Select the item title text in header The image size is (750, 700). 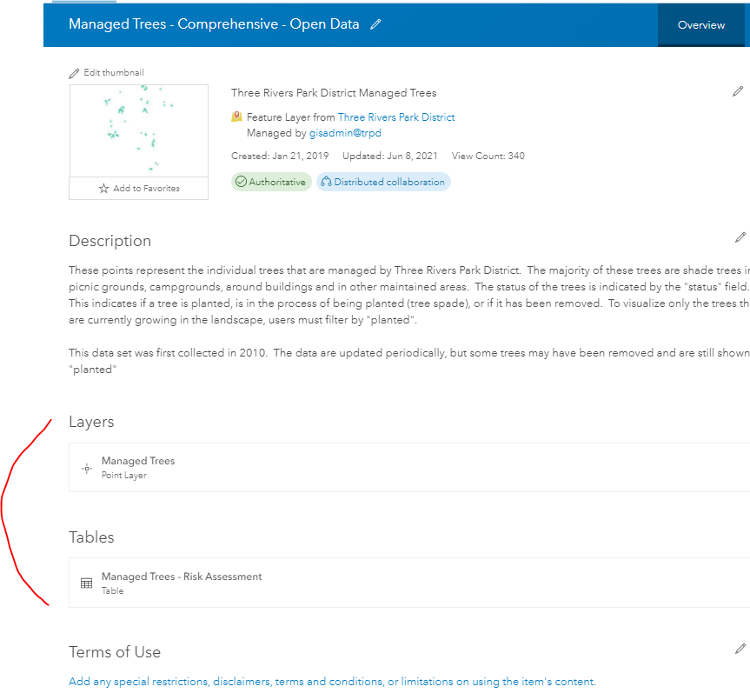point(214,24)
